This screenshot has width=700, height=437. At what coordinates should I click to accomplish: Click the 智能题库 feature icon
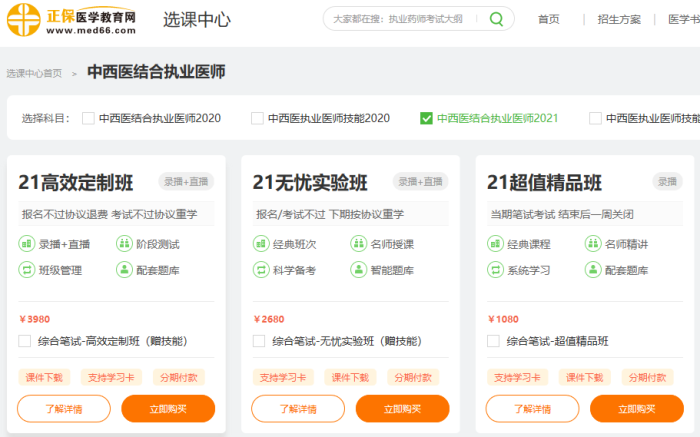pyautogui.click(x=358, y=270)
